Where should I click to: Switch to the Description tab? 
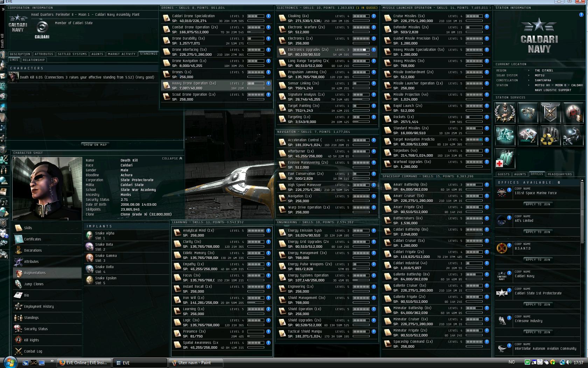click(20, 54)
